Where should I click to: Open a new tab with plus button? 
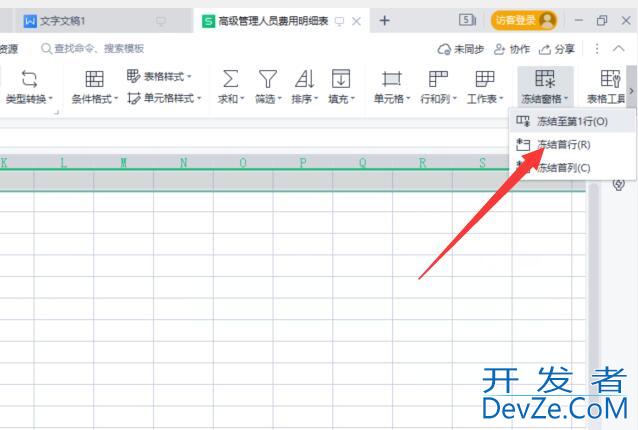click(385, 20)
